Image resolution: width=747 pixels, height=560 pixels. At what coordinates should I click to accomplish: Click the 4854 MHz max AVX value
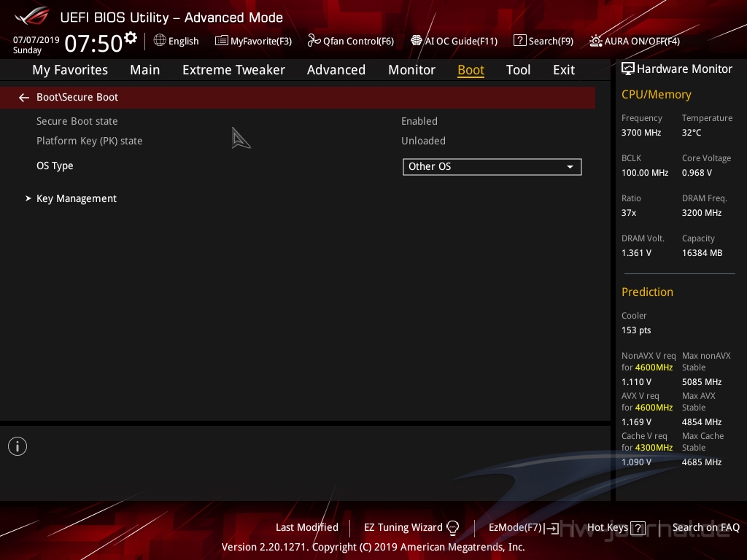pyautogui.click(x=701, y=422)
